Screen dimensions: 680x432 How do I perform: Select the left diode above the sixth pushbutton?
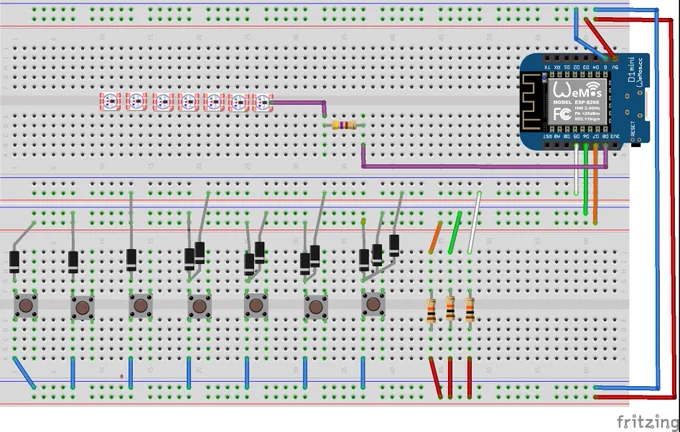coord(305,264)
